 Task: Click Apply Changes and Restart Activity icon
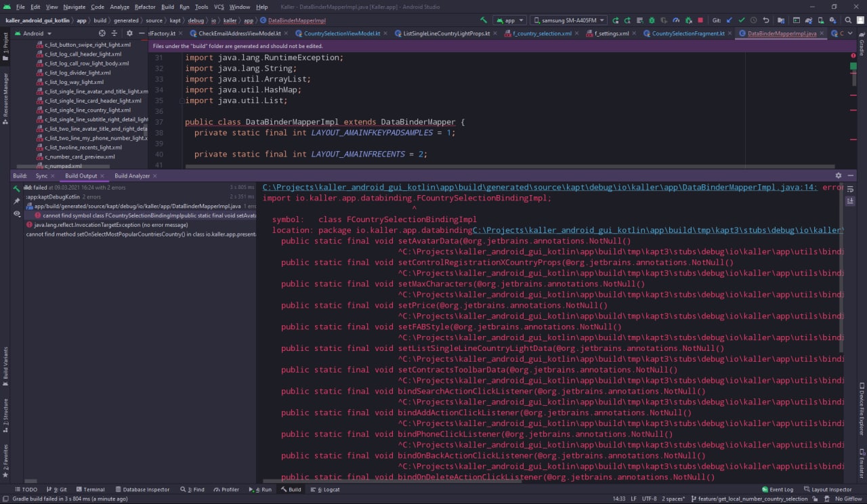[x=628, y=20]
